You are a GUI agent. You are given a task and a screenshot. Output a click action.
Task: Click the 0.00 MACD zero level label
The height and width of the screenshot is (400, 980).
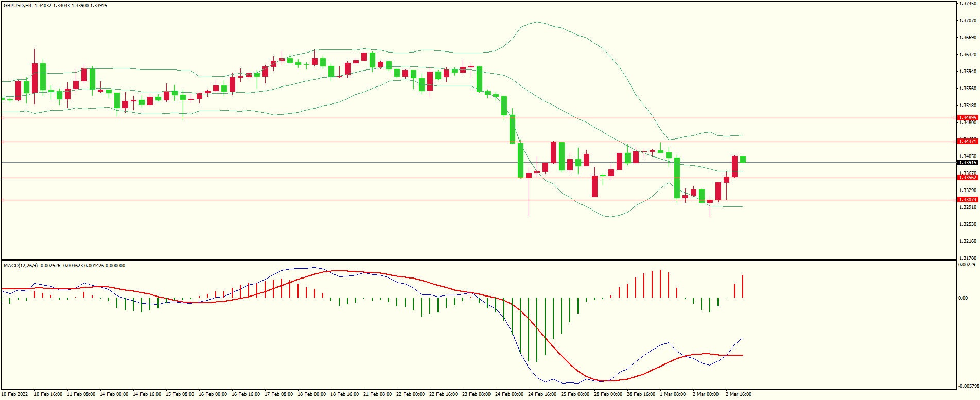coord(963,298)
